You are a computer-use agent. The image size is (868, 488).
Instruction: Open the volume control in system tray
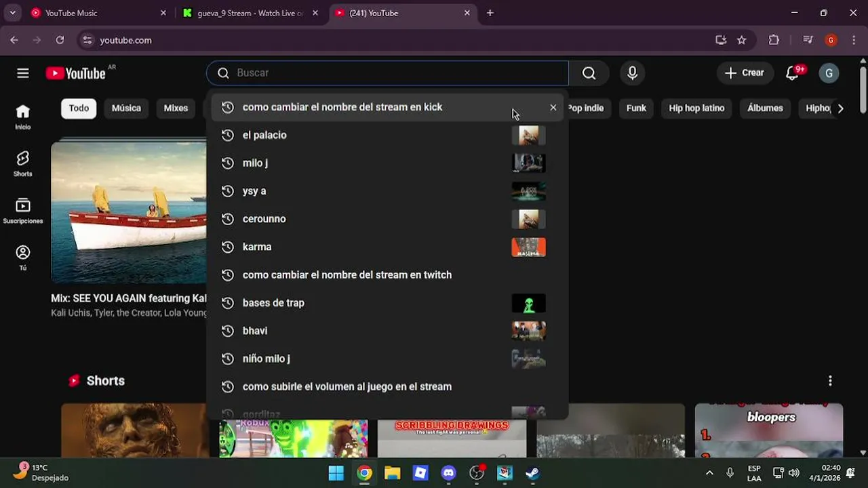[x=794, y=473]
